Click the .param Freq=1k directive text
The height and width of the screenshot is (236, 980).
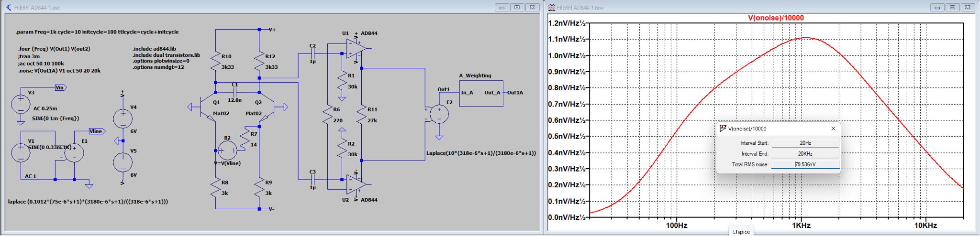[x=97, y=32]
